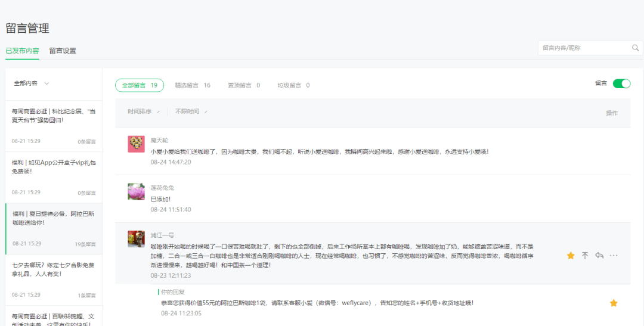Select the 已发布内容 tab
The image size is (644, 326).
pyautogui.click(x=22, y=51)
